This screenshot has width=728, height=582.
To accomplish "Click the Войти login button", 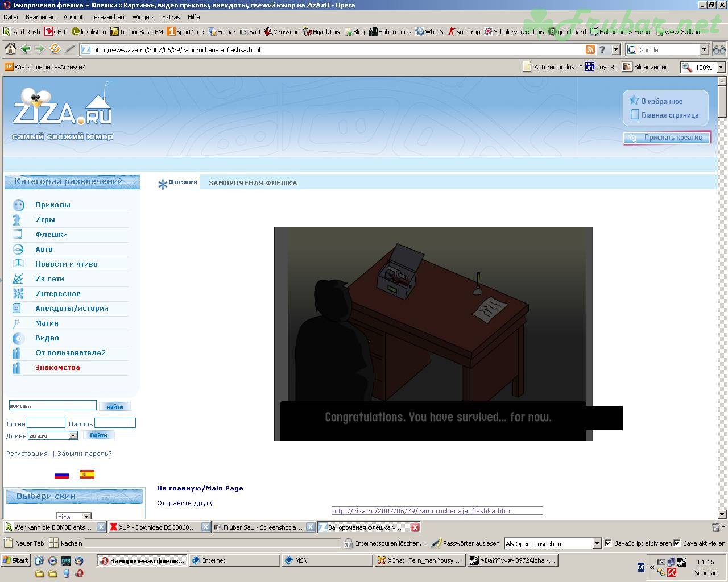I will (98, 435).
